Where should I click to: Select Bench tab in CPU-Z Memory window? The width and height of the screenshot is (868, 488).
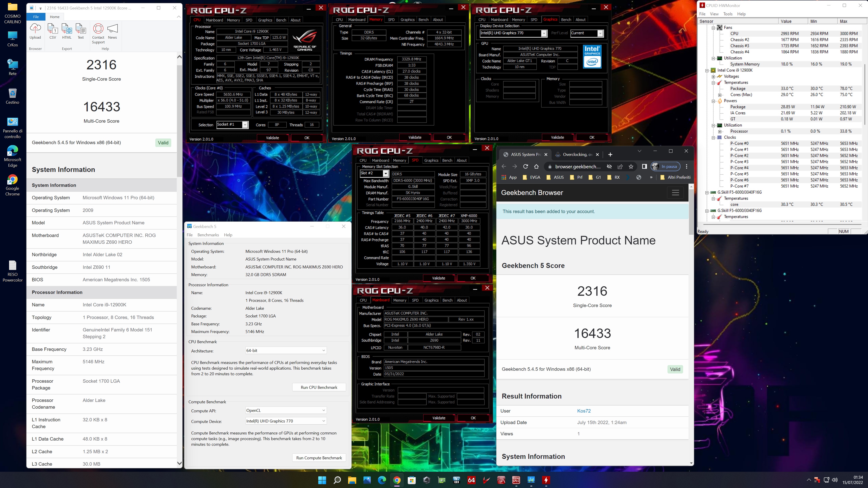pos(423,19)
